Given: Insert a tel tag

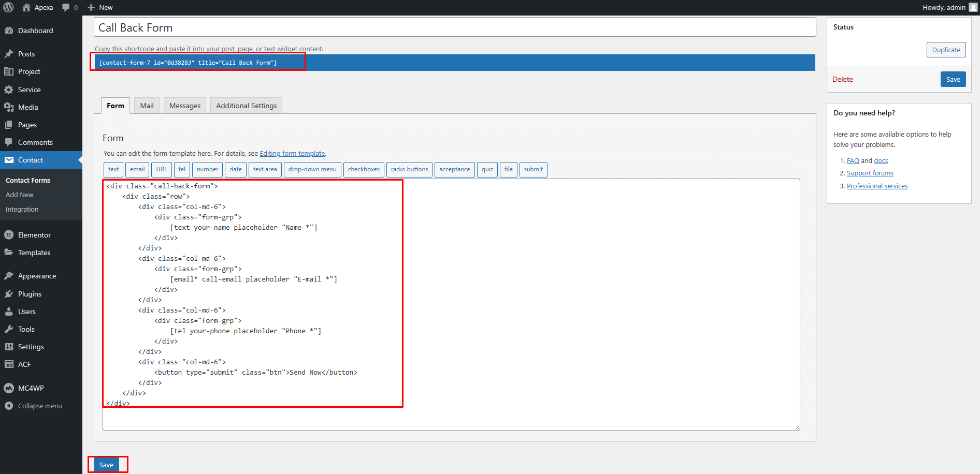Looking at the screenshot, I should tap(182, 169).
